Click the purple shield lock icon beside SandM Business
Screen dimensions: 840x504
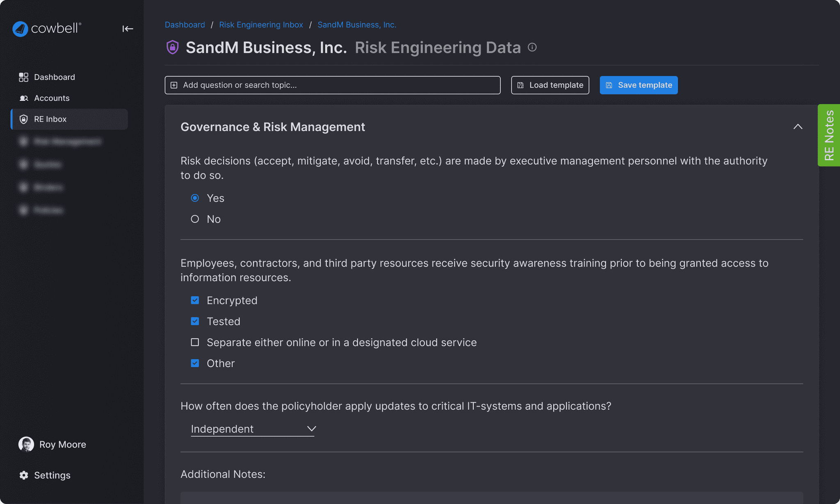[x=172, y=47]
